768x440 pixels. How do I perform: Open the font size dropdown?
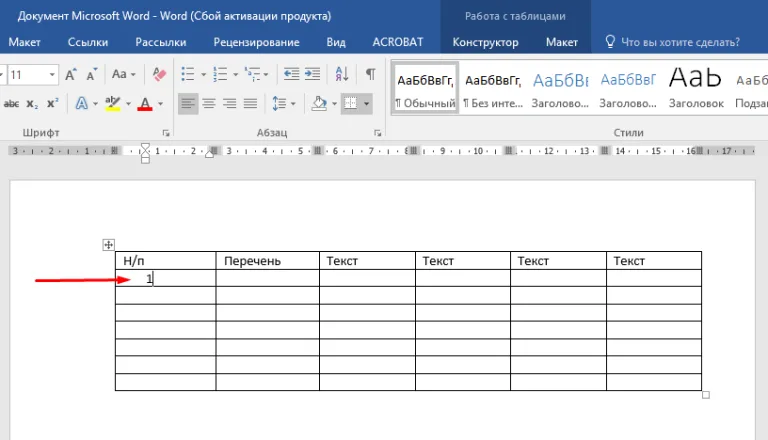pos(51,74)
